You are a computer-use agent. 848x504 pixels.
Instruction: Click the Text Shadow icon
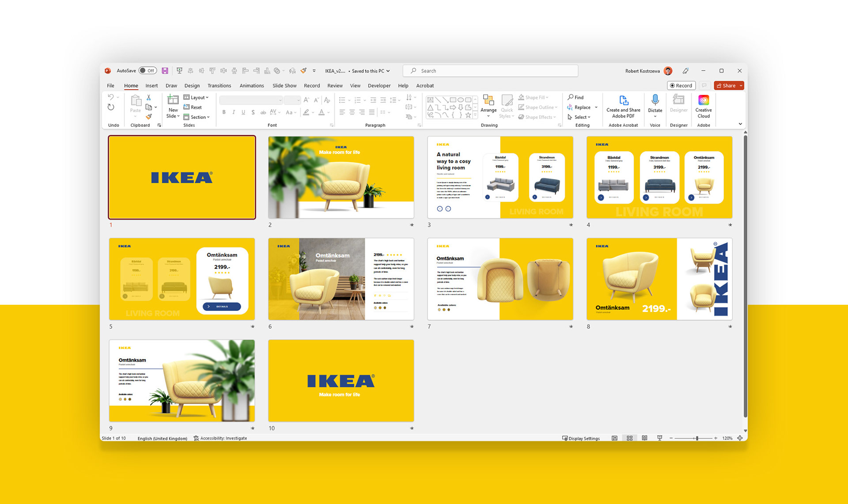[x=253, y=112]
